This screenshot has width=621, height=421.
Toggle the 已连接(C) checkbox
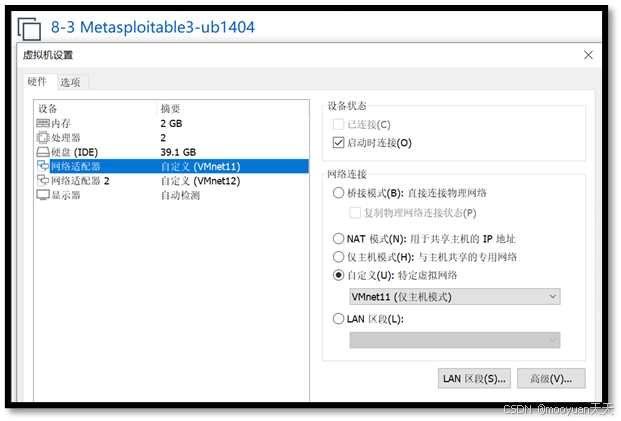[338, 125]
